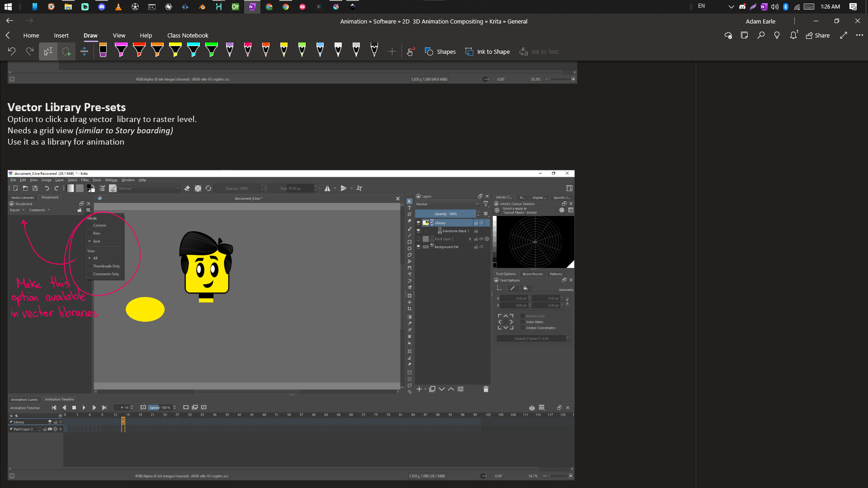Click the plus icon to add a pen

pyautogui.click(x=392, y=52)
